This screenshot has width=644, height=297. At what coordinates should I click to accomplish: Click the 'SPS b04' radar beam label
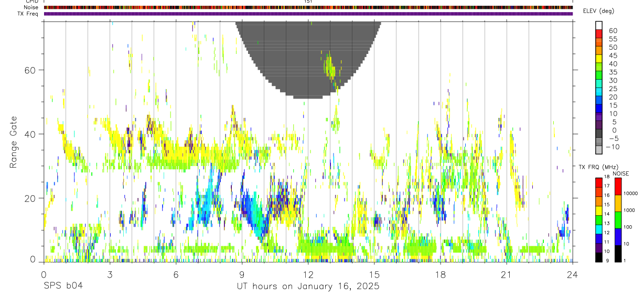pyautogui.click(x=63, y=287)
